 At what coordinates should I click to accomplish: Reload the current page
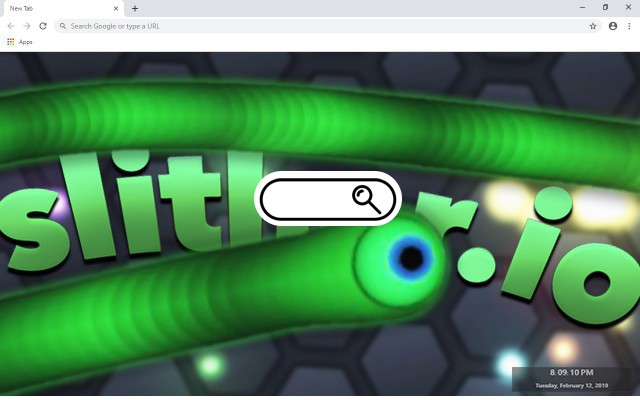(x=43, y=26)
